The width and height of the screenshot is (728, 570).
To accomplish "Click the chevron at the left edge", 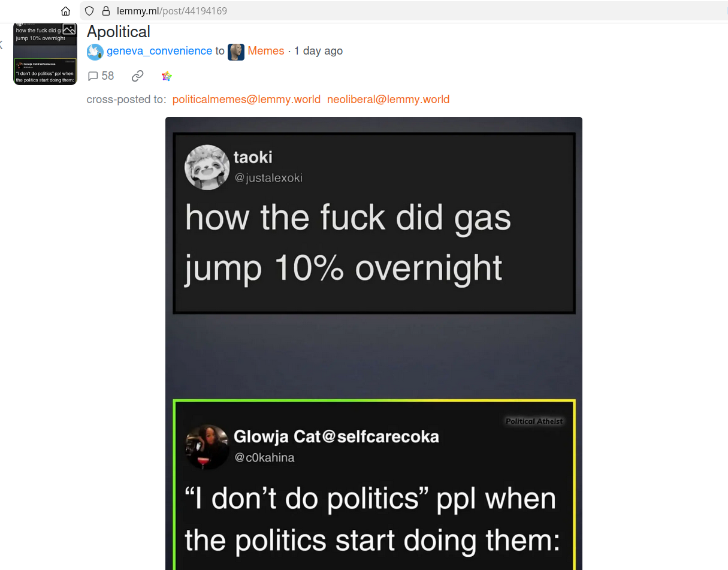I will pyautogui.click(x=1, y=44).
